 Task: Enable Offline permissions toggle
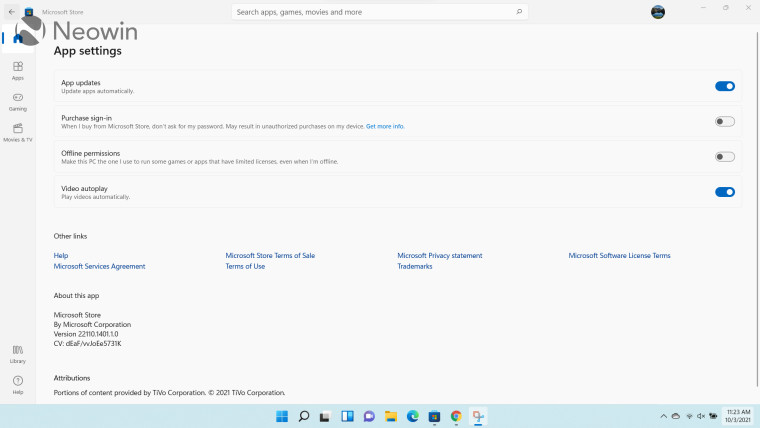pos(725,157)
